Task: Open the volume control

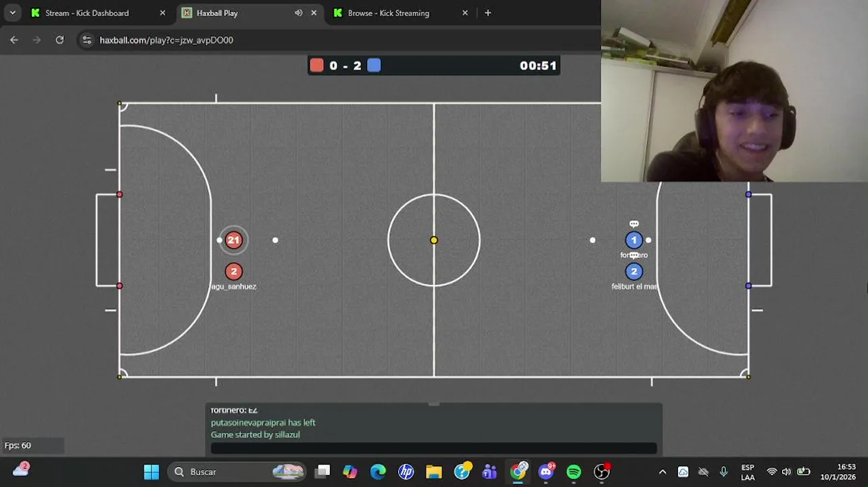Action: 786,471
